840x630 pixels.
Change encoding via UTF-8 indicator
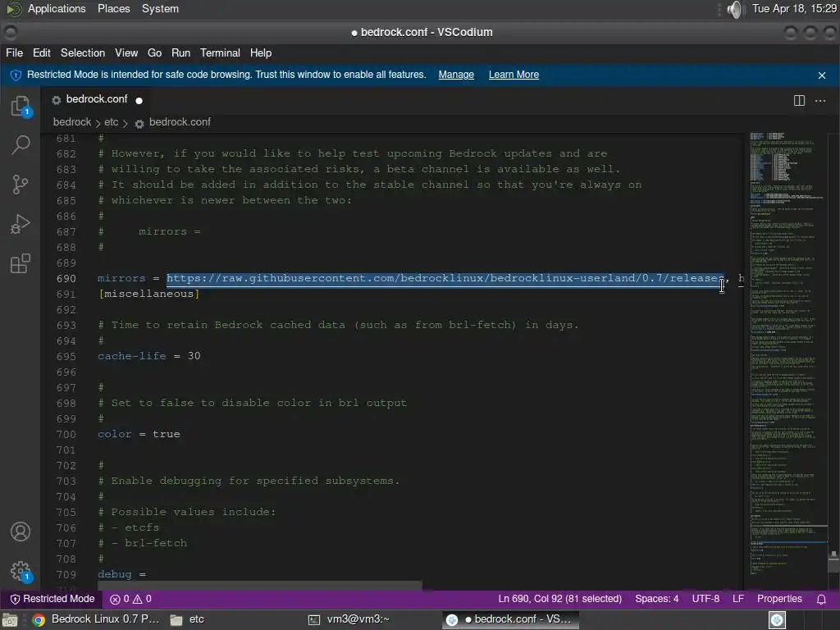pyautogui.click(x=705, y=599)
